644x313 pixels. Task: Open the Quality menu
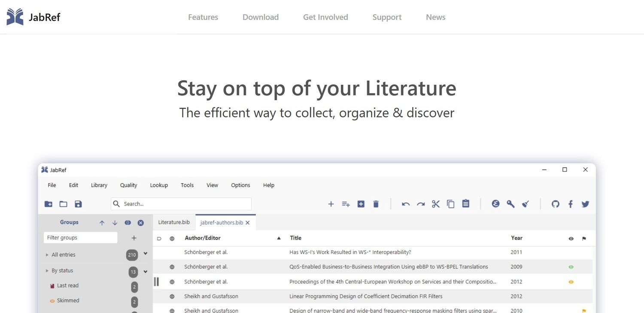[x=129, y=185]
